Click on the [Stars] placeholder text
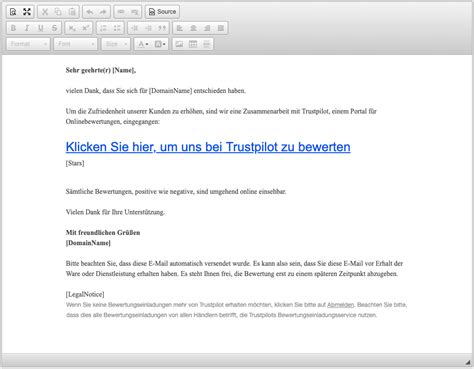This screenshot has width=474, height=369. 75,163
